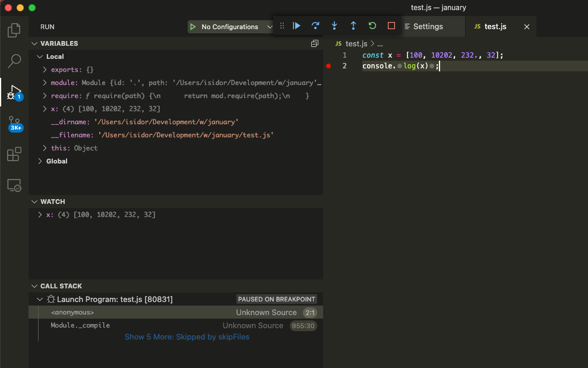Click the Step Out debug icon

[x=353, y=26]
